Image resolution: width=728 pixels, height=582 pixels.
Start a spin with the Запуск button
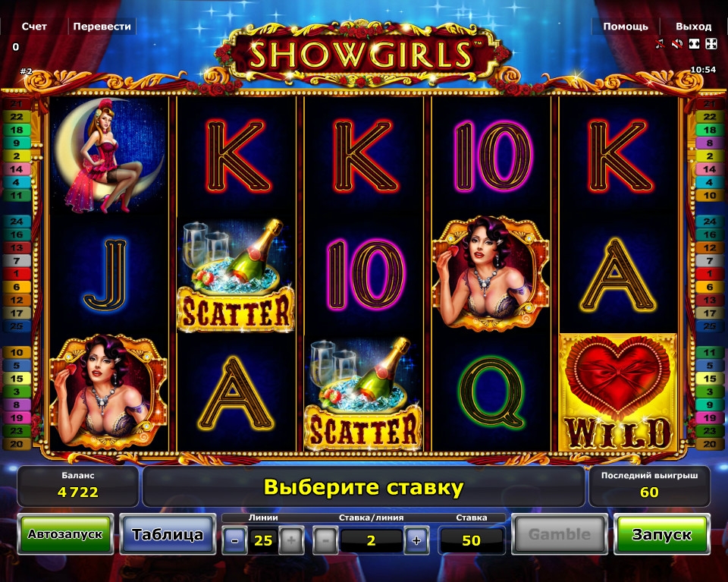(x=661, y=534)
